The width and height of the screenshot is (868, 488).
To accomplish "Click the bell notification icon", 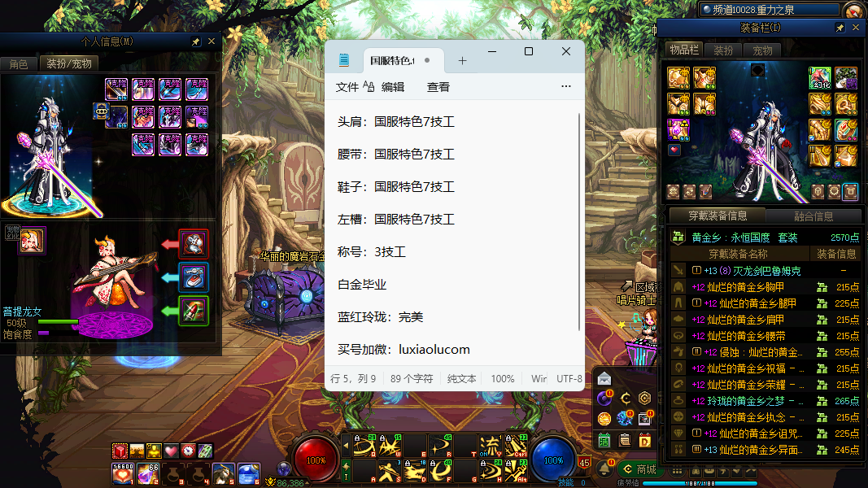I will 604,468.
